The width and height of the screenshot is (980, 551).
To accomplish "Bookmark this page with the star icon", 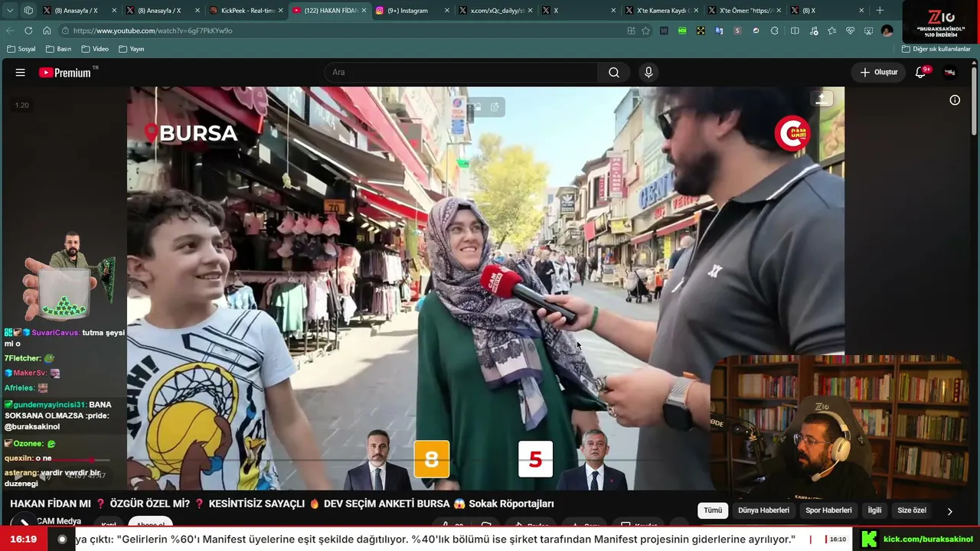I will click(645, 31).
